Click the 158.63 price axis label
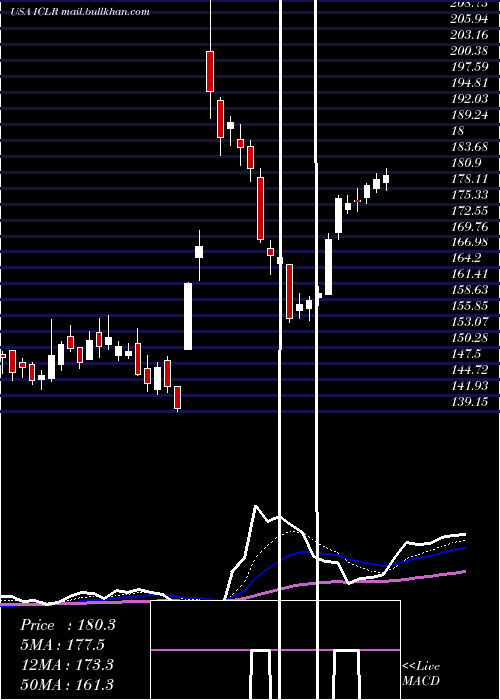The height and width of the screenshot is (700, 500). (469, 290)
